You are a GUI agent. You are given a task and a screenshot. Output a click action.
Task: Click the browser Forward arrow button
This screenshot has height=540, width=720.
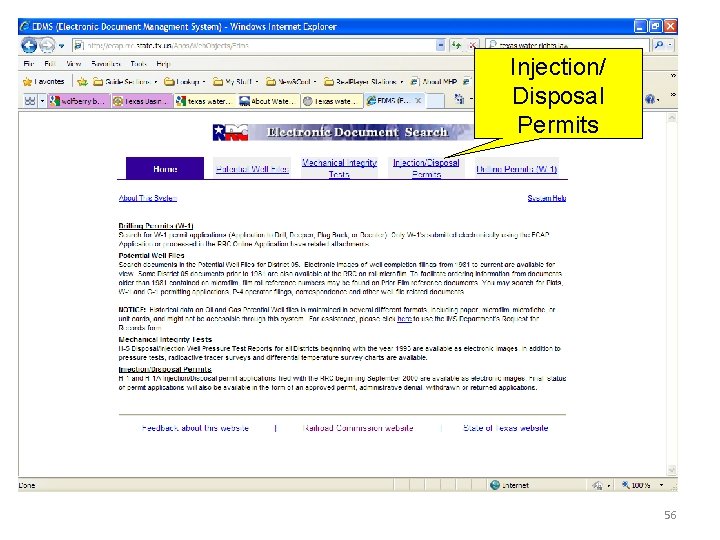tap(46, 45)
